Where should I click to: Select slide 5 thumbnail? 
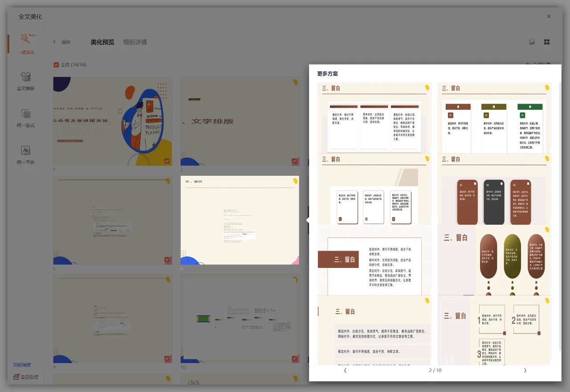(113, 220)
